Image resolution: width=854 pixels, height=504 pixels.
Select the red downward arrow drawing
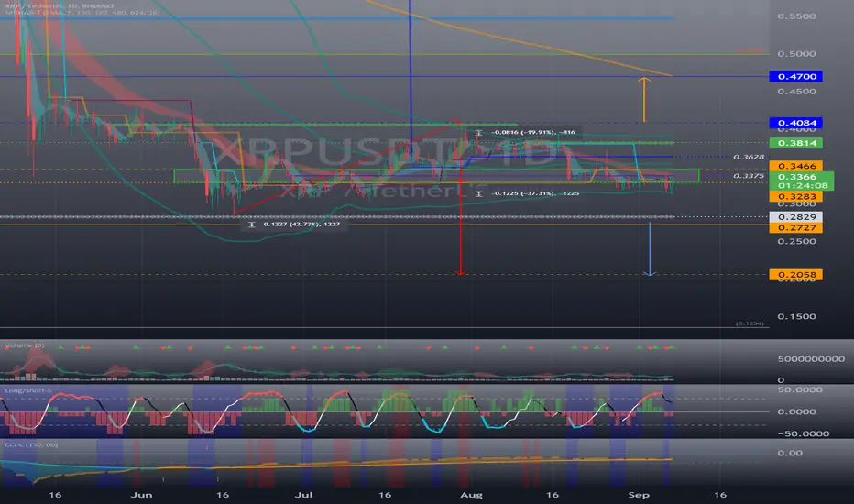point(461,218)
